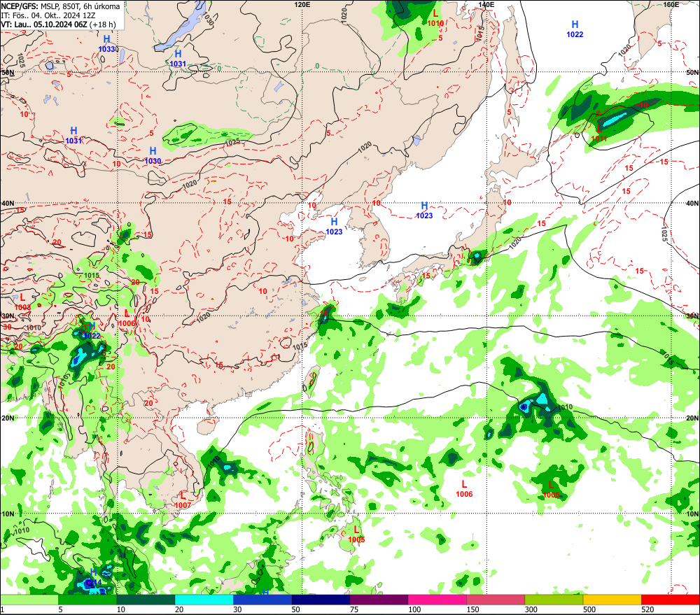Click the 10N latitude label on left
The image size is (700, 615).
coord(8,514)
